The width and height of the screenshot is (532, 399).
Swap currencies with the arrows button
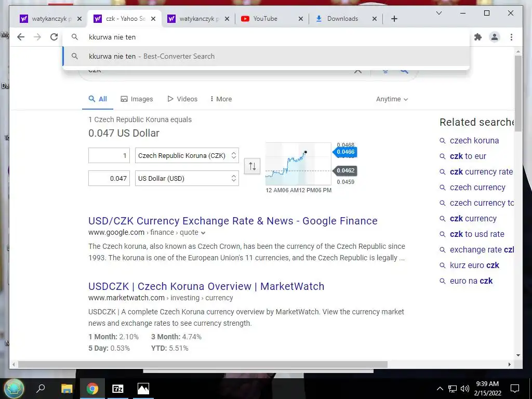[252, 166]
